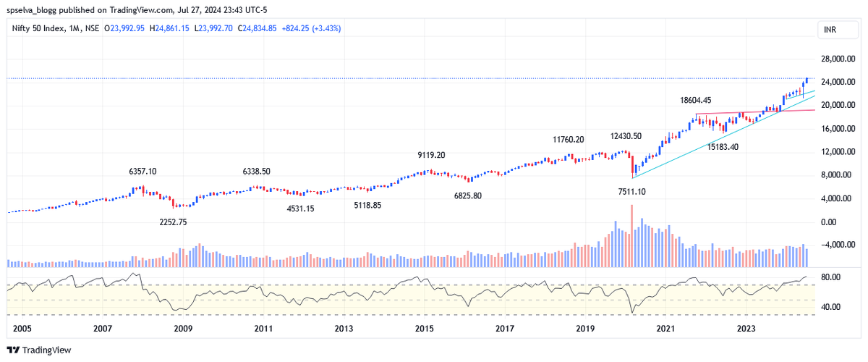Screen dimensions: 868x362
Task: Click the 2007 time axis label
Action: pos(102,328)
